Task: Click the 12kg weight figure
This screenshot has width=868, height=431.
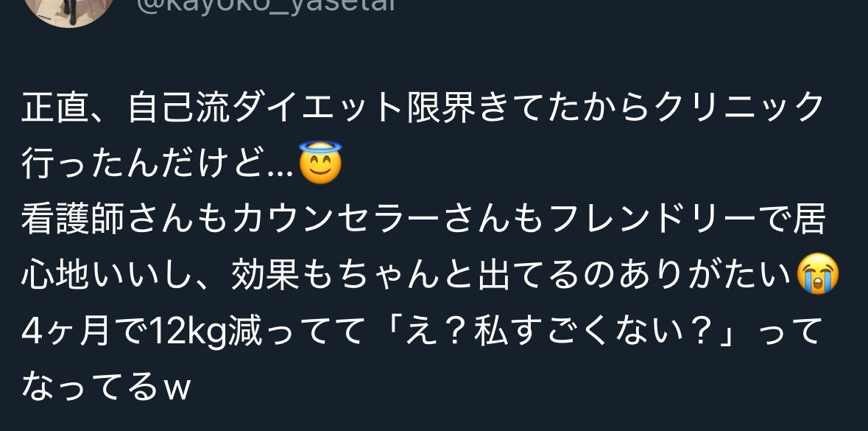Action: click(x=188, y=332)
